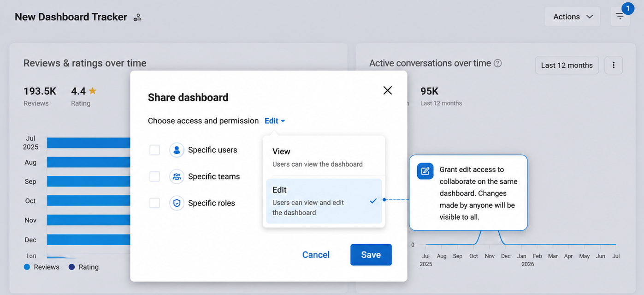Click the Aug bar in reviews chart

tap(89, 163)
